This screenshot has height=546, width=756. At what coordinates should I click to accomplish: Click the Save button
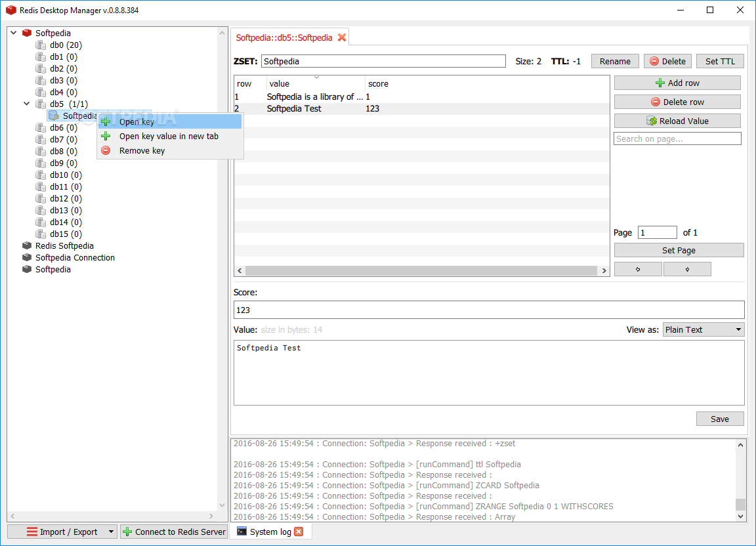coord(720,419)
